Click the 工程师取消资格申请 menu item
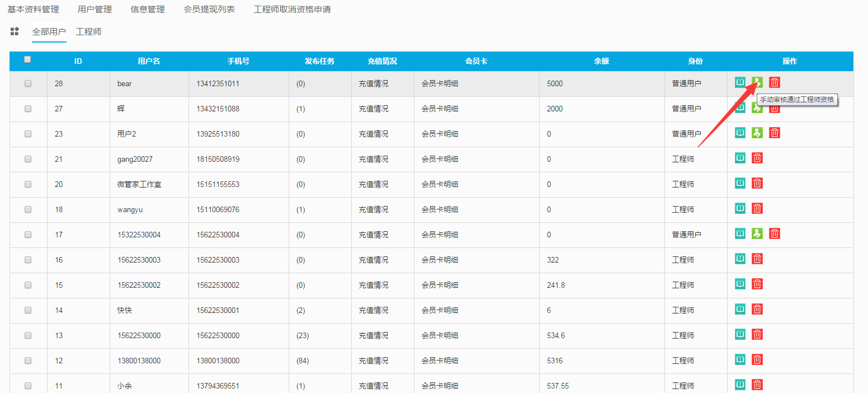 pos(292,10)
